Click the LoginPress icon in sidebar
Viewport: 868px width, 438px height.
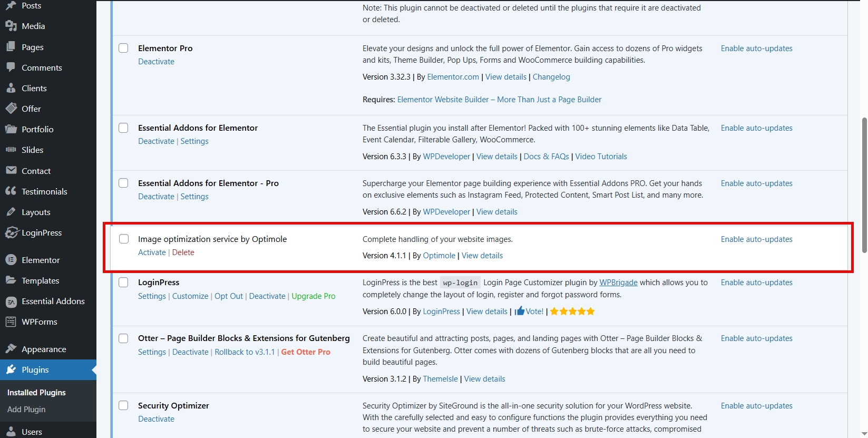pos(12,232)
